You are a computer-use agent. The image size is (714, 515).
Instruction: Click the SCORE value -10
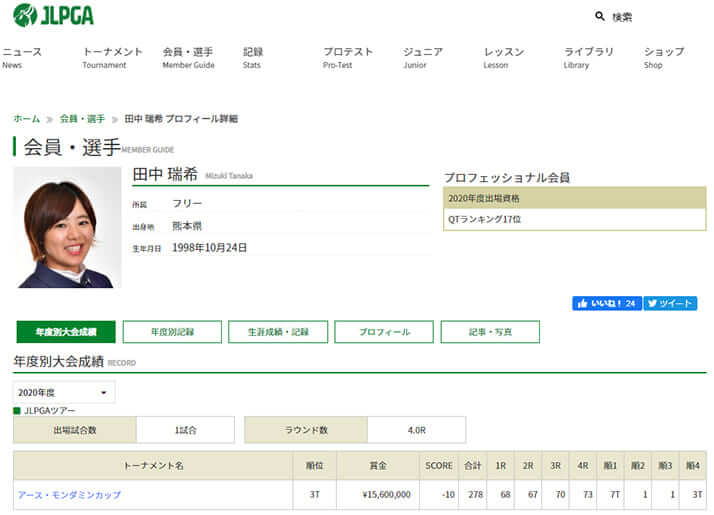pyautogui.click(x=449, y=495)
